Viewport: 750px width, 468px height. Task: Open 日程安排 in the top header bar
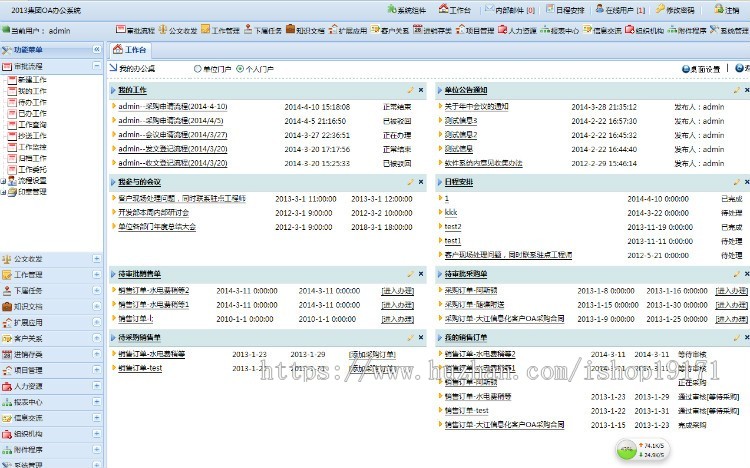coord(565,10)
